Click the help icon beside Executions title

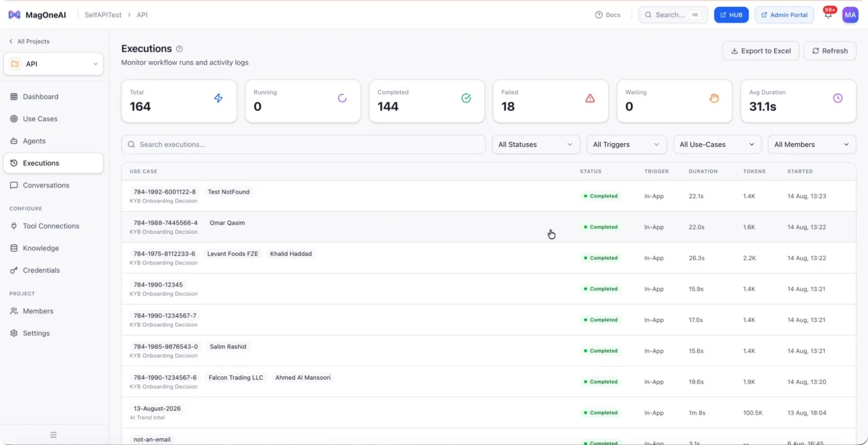coord(180,49)
